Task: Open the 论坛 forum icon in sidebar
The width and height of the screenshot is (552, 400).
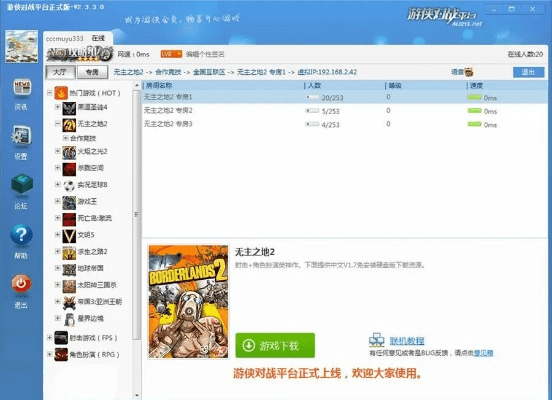Action: pyautogui.click(x=22, y=185)
